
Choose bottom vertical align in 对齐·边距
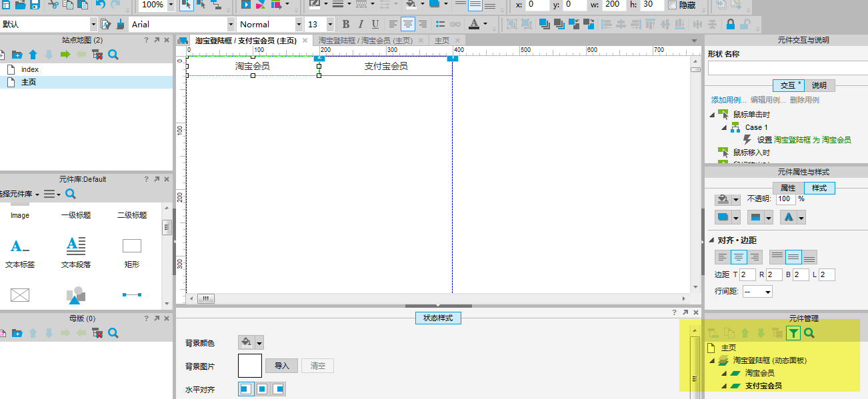(809, 257)
